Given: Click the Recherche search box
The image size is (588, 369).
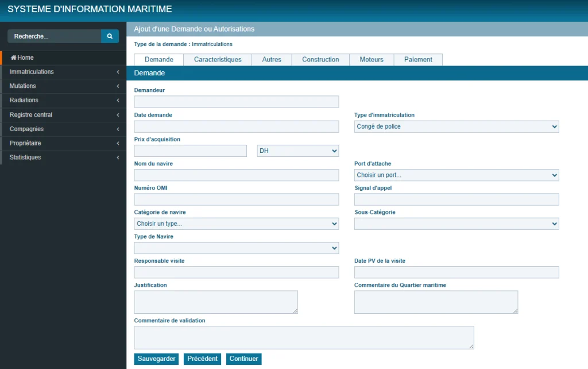Looking at the screenshot, I should [x=54, y=36].
